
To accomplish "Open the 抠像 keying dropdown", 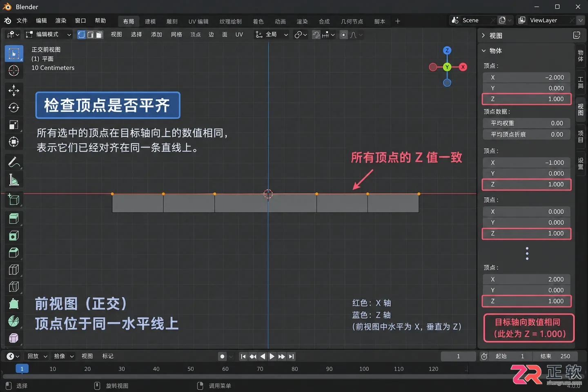I will pyautogui.click(x=64, y=356).
